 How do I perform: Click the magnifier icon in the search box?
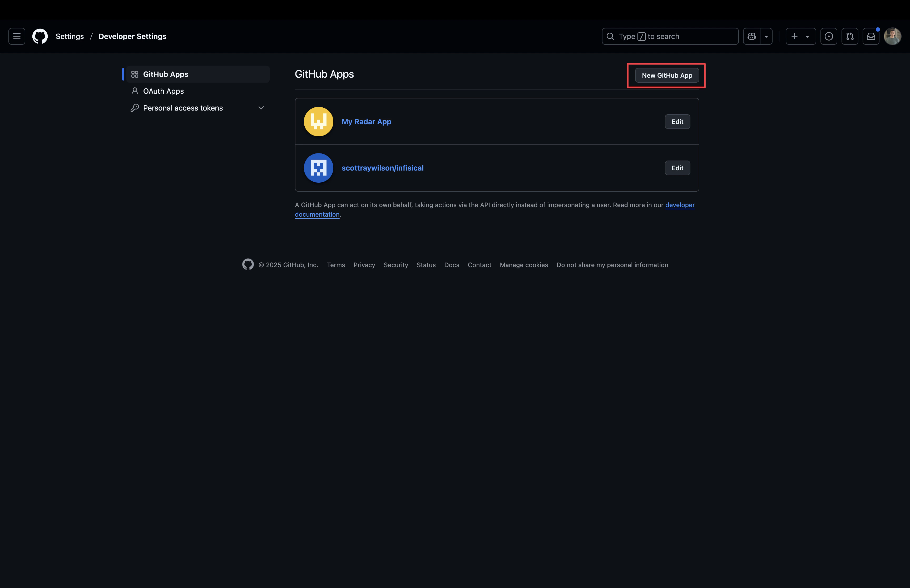click(610, 36)
